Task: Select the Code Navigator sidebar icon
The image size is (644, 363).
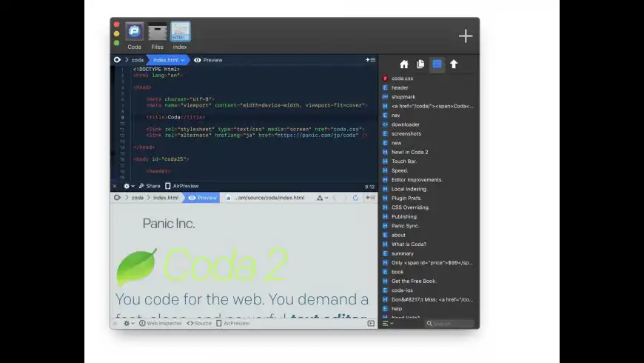Action: pyautogui.click(x=437, y=64)
